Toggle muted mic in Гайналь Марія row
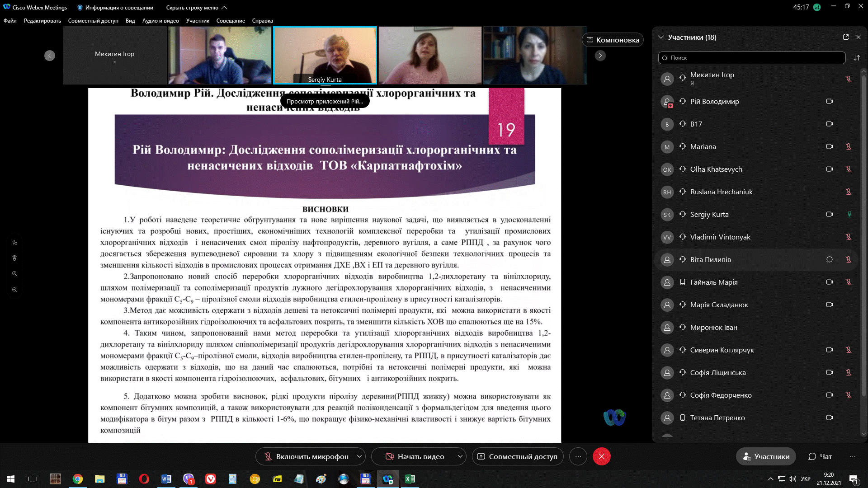Viewport: 868px width, 488px height. click(x=849, y=282)
